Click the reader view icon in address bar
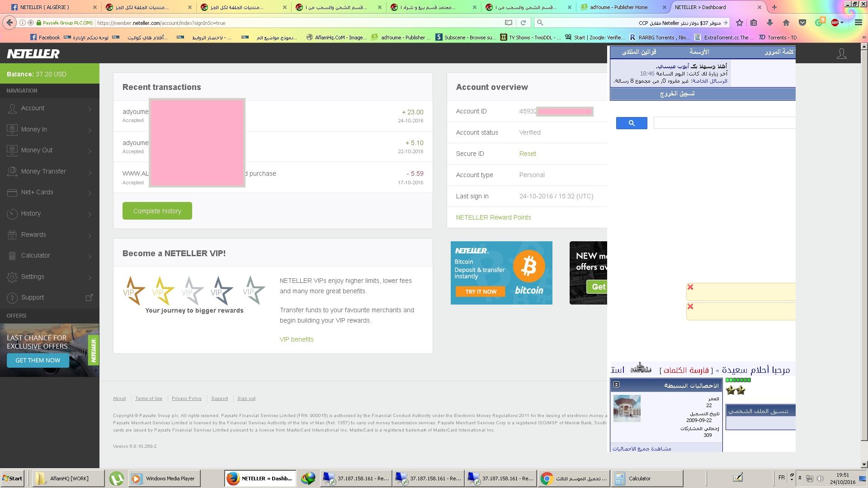This screenshot has width=868, height=488. 509,23
